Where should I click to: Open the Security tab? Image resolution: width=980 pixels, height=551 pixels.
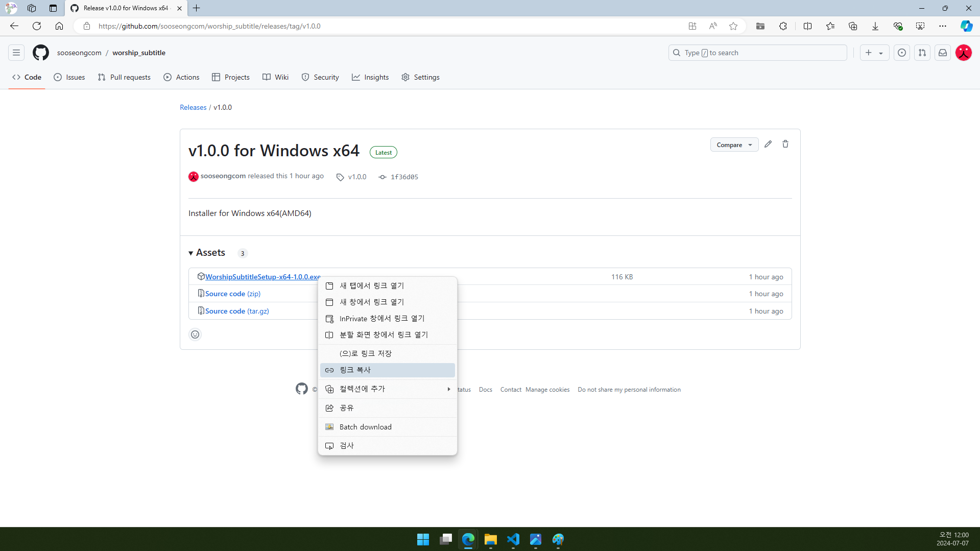pos(320,77)
